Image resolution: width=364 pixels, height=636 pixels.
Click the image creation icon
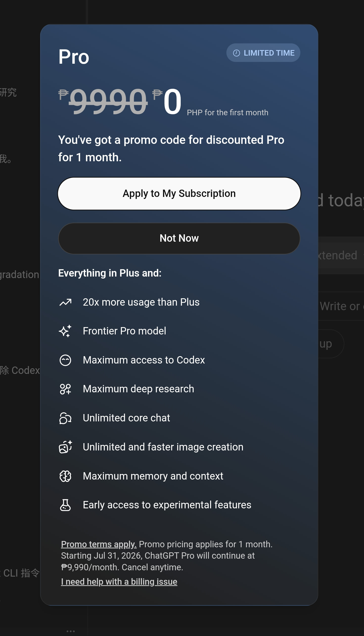point(65,447)
